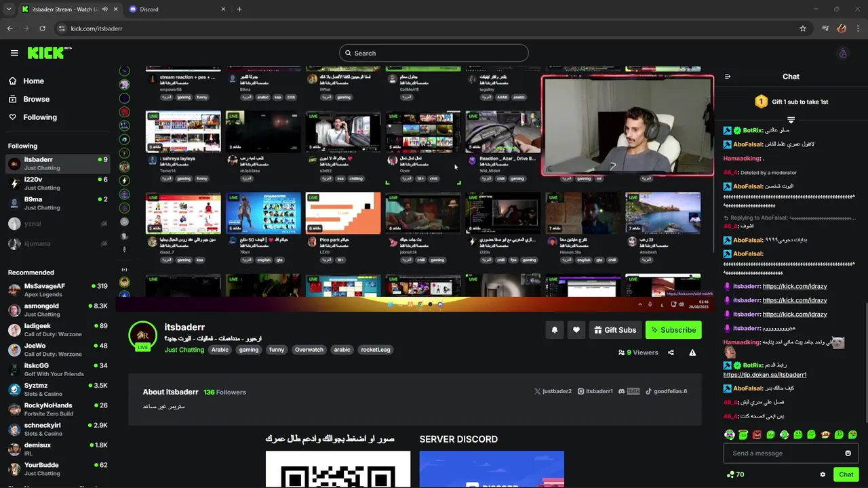Open the X link justbader2
868x488 pixels.
tap(553, 391)
